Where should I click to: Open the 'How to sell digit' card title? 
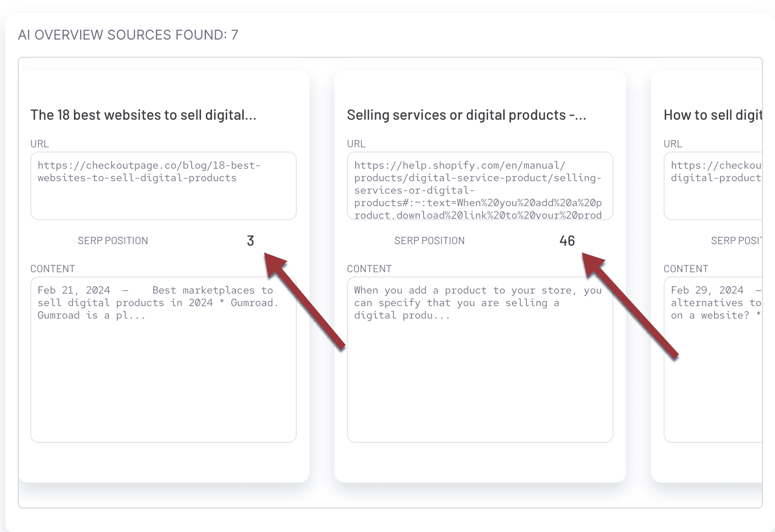[x=712, y=115]
